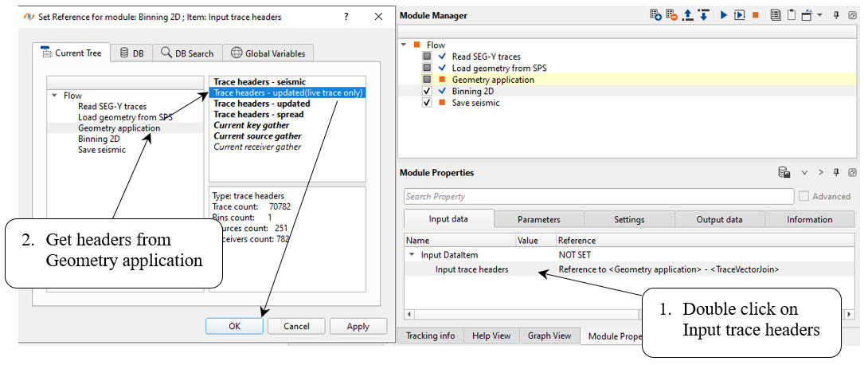This screenshot has height=365, width=868.
Task: Click the boxed play icon in toolbar
Action: click(x=739, y=15)
